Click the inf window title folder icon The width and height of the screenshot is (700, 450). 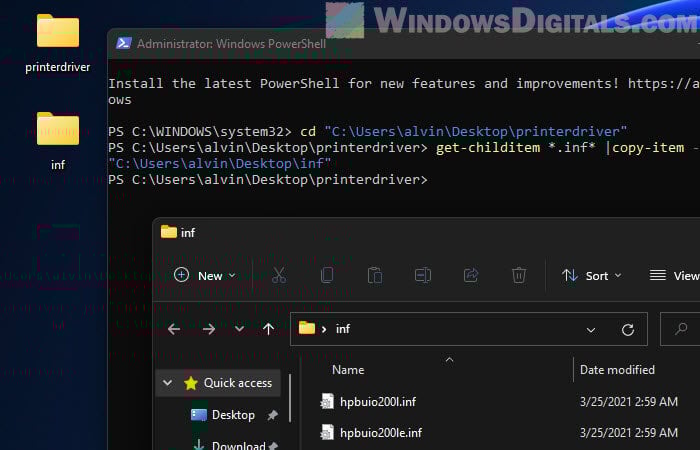pos(168,232)
